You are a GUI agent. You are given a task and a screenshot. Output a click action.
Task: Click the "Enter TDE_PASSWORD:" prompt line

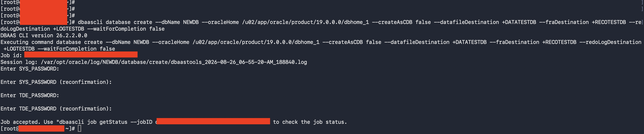click(30, 96)
